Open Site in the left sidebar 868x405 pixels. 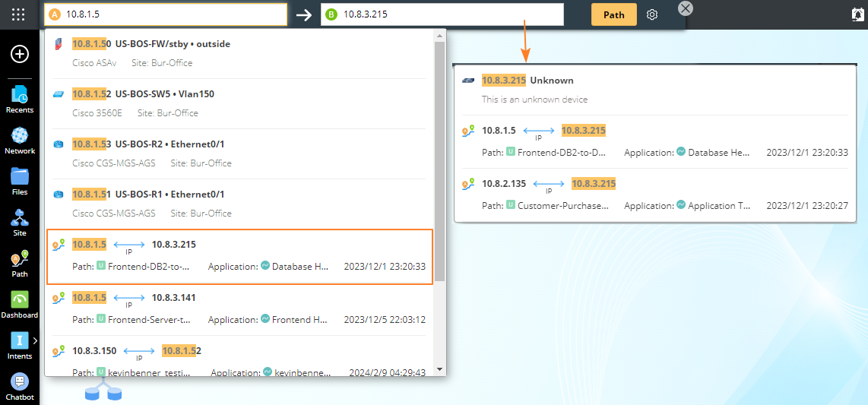(x=20, y=222)
